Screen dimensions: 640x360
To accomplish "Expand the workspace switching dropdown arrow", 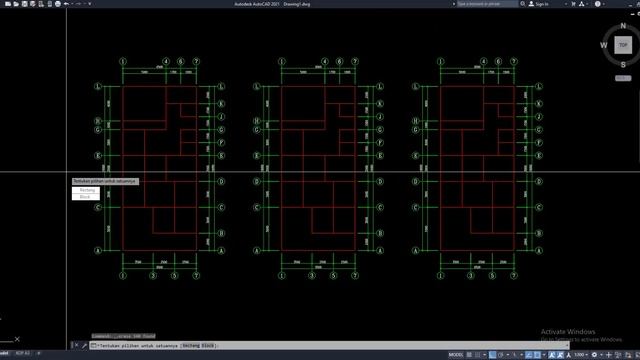I will pos(602,355).
